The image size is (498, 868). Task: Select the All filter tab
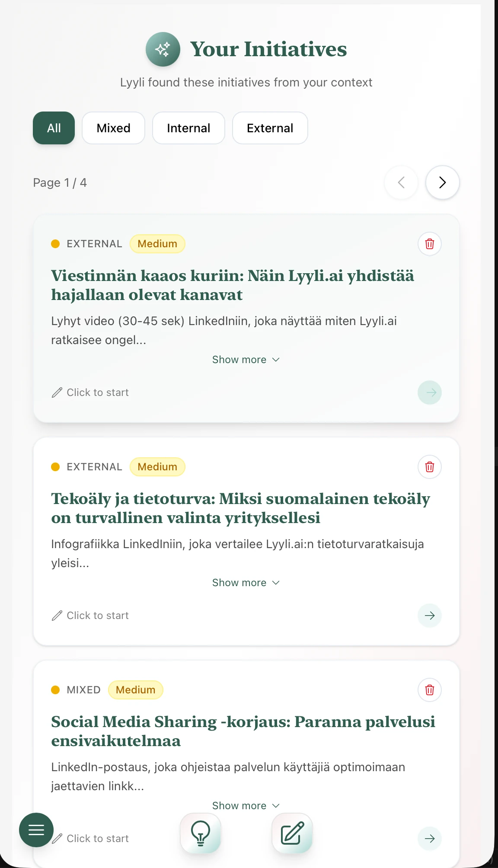pos(54,128)
